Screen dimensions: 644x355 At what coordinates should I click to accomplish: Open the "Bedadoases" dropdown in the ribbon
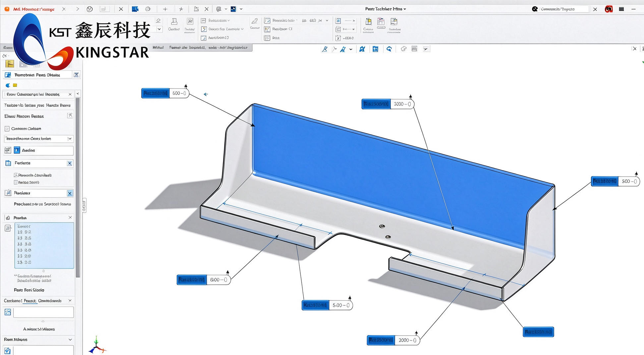219,21
